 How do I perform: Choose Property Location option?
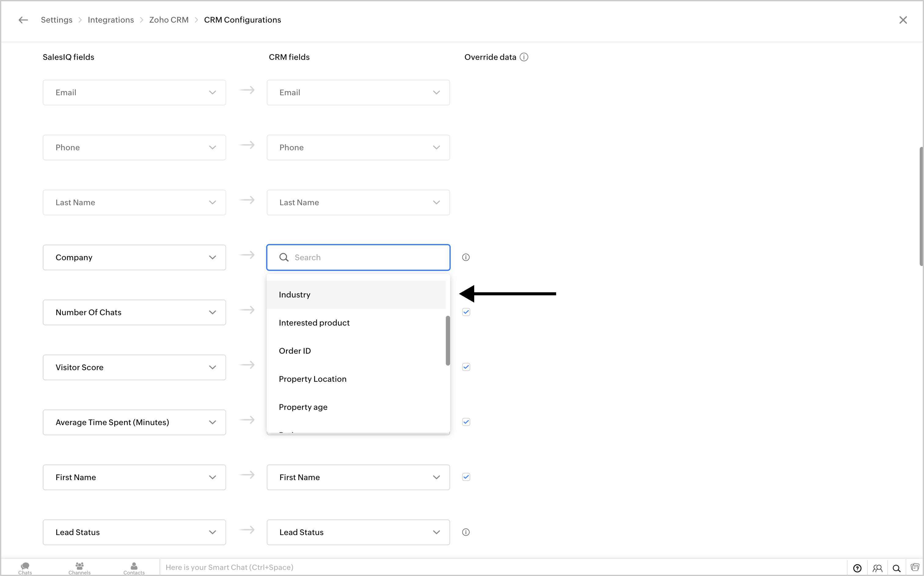313,379
